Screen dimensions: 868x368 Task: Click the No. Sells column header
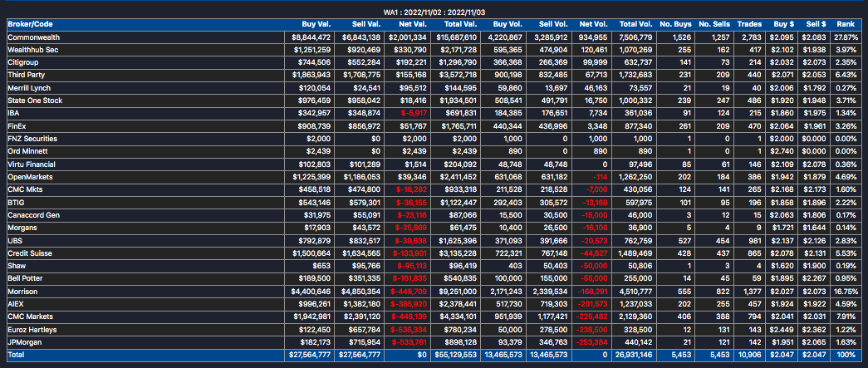point(714,24)
